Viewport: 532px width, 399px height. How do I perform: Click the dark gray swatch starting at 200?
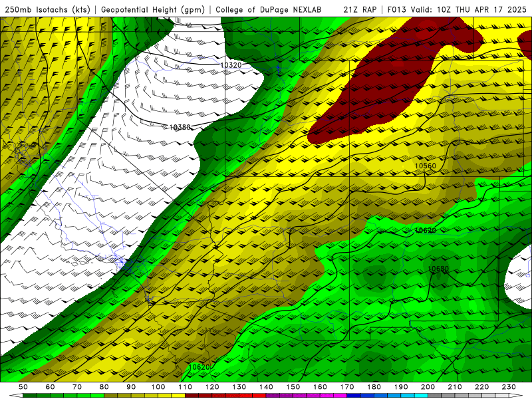[x=435, y=396]
